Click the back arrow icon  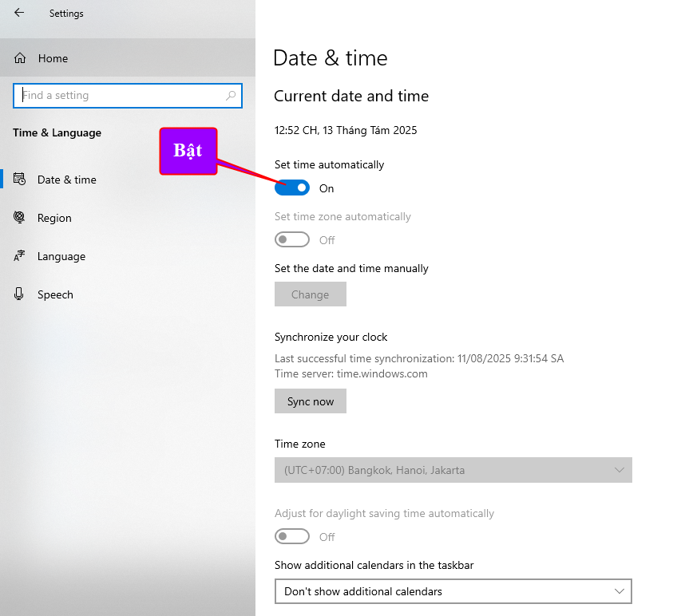[x=19, y=13]
